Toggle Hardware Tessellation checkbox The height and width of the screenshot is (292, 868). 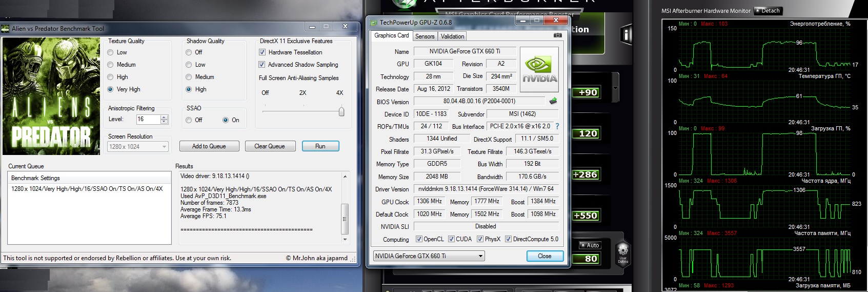point(262,52)
